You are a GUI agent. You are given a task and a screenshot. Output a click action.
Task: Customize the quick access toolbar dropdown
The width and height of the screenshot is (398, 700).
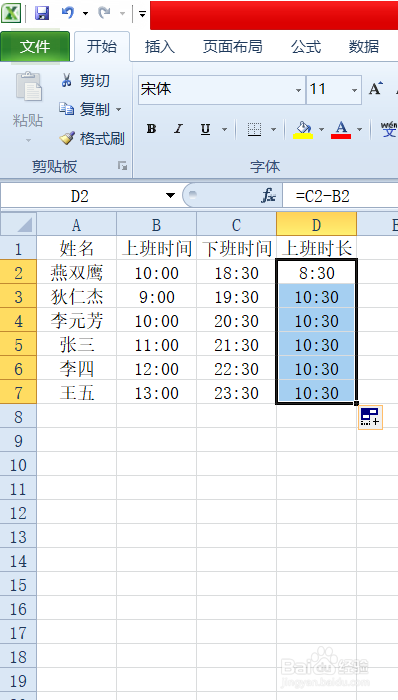(x=142, y=14)
